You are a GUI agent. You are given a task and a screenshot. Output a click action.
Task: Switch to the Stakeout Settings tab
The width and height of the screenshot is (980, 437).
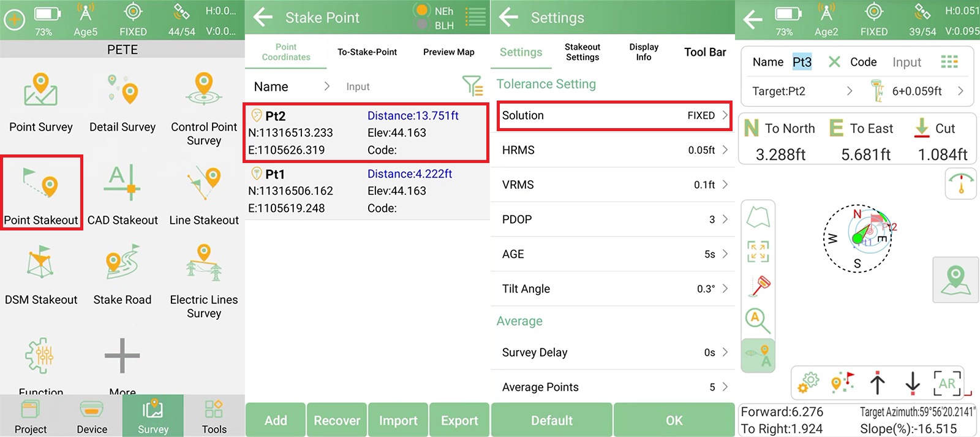(x=582, y=52)
